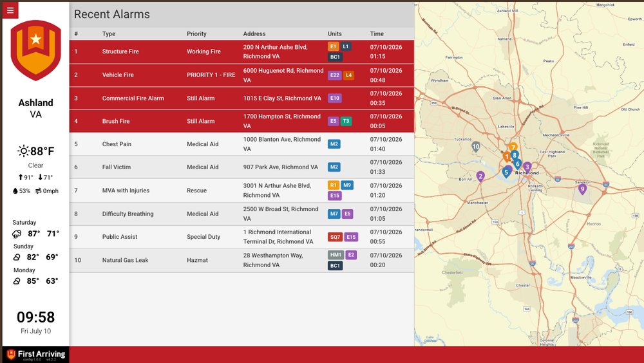Click the Working Fire priority cell
The width and height of the screenshot is (644, 363).
(x=204, y=51)
